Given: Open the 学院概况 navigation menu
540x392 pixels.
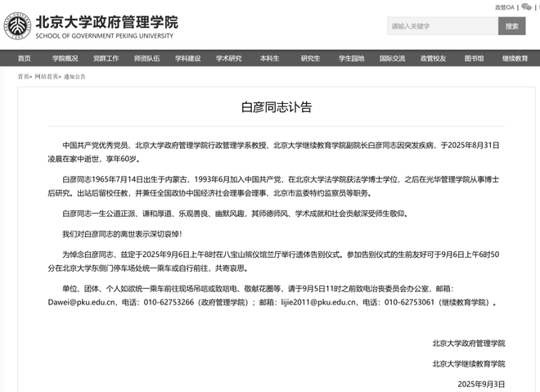Looking at the screenshot, I should [x=65, y=58].
